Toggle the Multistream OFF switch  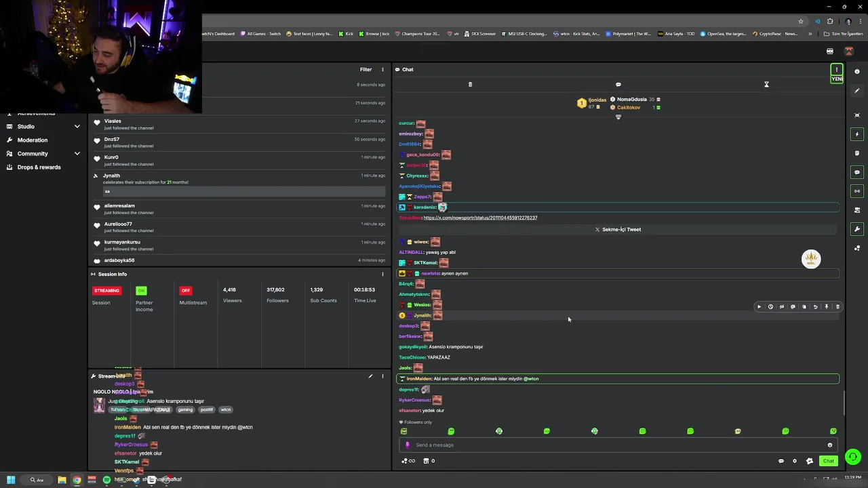(185, 290)
